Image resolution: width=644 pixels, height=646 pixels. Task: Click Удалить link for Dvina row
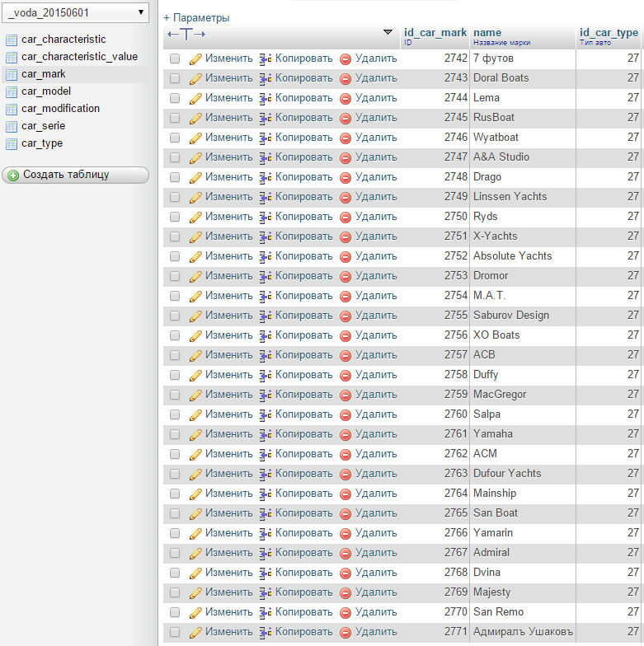point(376,573)
